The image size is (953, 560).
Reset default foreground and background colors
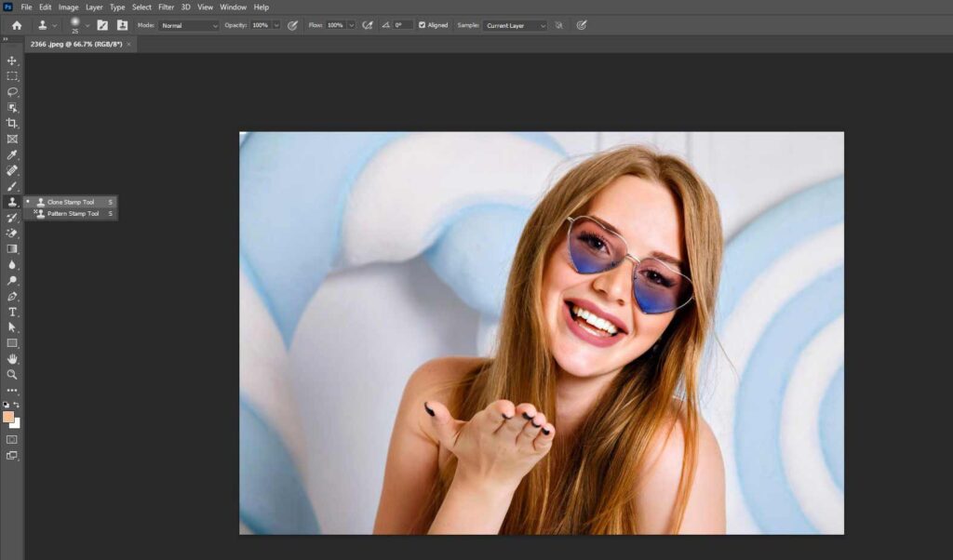(x=7, y=405)
